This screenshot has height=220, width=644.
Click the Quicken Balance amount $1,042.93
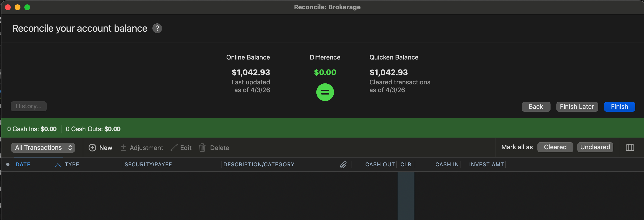[x=388, y=72]
